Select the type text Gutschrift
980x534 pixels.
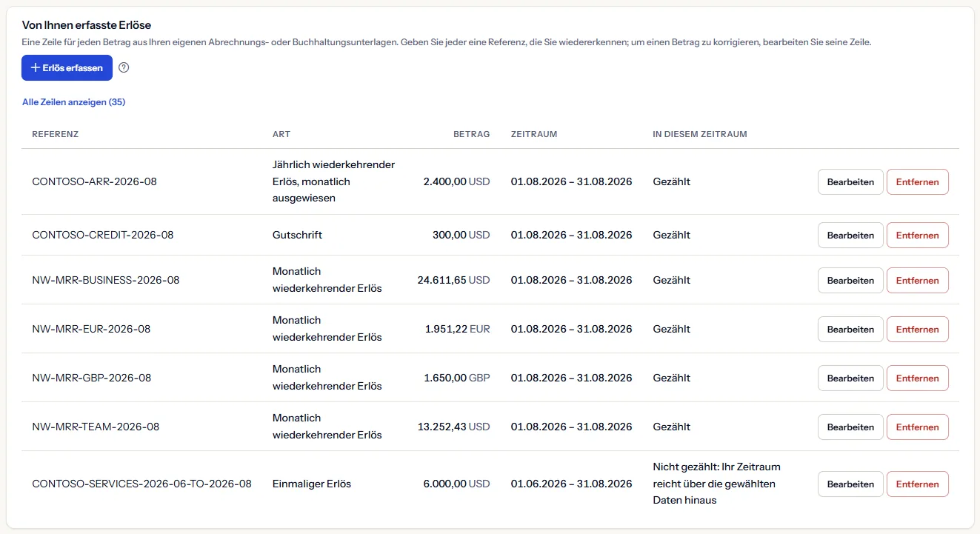click(x=297, y=235)
